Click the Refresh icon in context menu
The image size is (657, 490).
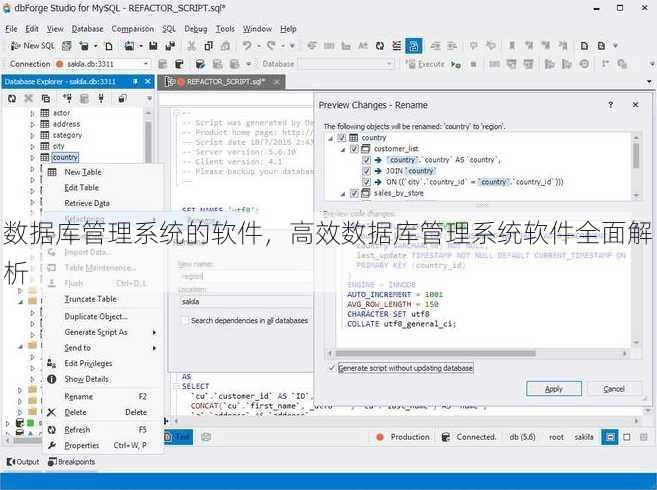[52, 430]
